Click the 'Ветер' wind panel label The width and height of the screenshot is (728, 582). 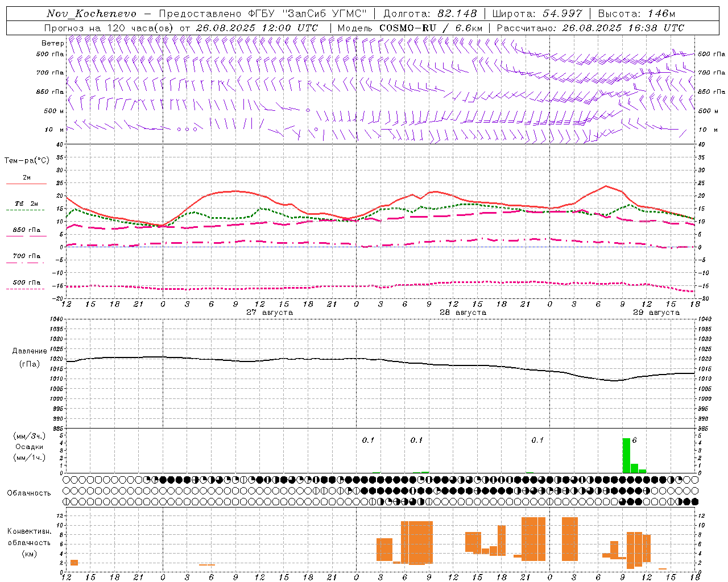point(53,43)
